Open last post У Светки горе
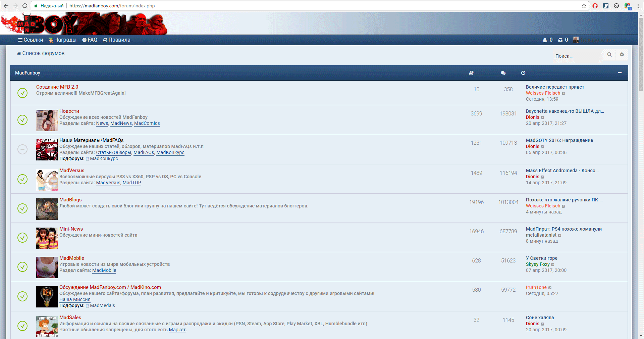 [x=542, y=258]
